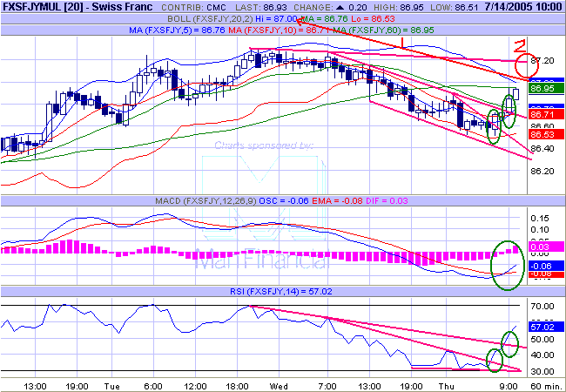Viewport: 566px width, 392px height.
Task: Select the MA (FXSFJY,60) = 86.95 label
Action: point(383,30)
